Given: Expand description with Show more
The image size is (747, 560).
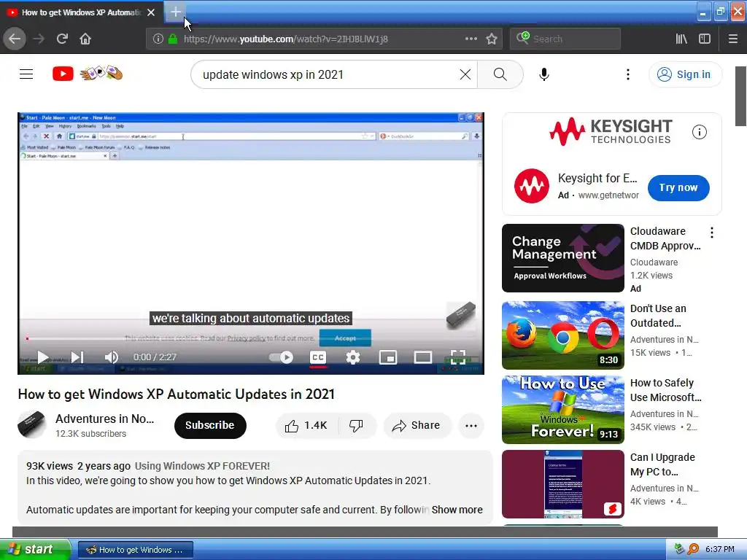Looking at the screenshot, I should click(457, 510).
